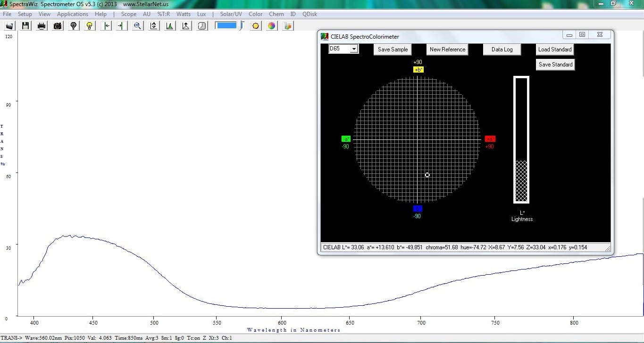Click the colored chart toolbar icon
The height and width of the screenshot is (343, 644).
288,26
